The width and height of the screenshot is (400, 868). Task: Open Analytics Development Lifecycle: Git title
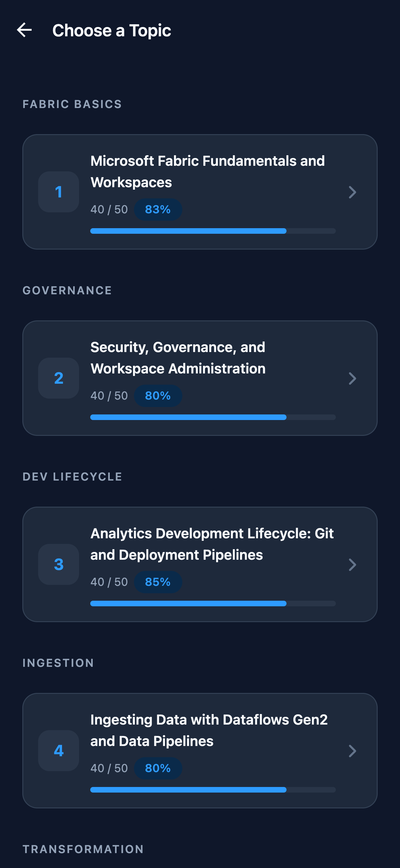click(x=212, y=544)
